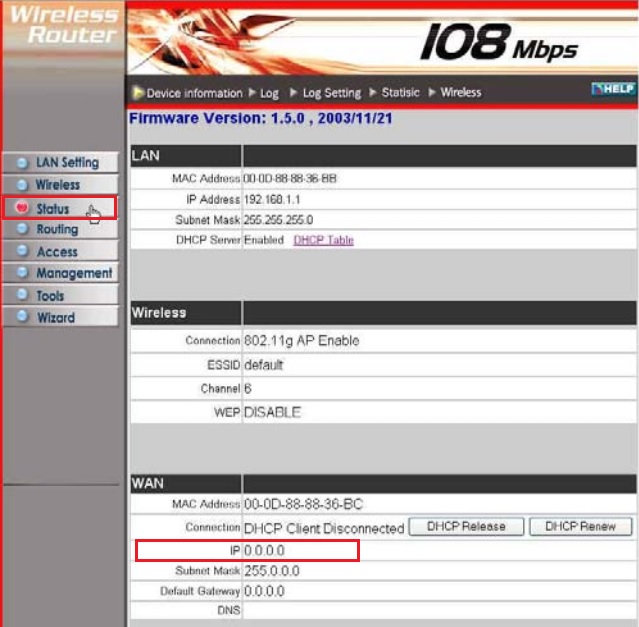Image resolution: width=639 pixels, height=627 pixels.
Task: Open the LAN Setting menu
Action: 60,163
